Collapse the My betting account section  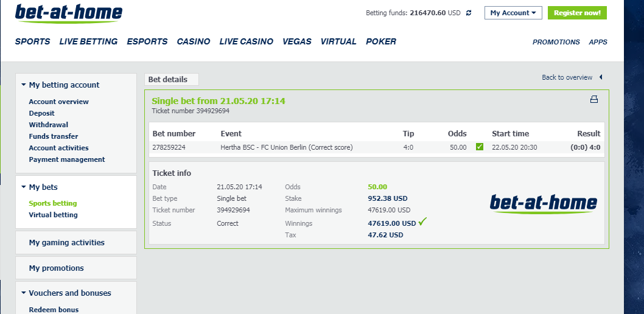23,85
